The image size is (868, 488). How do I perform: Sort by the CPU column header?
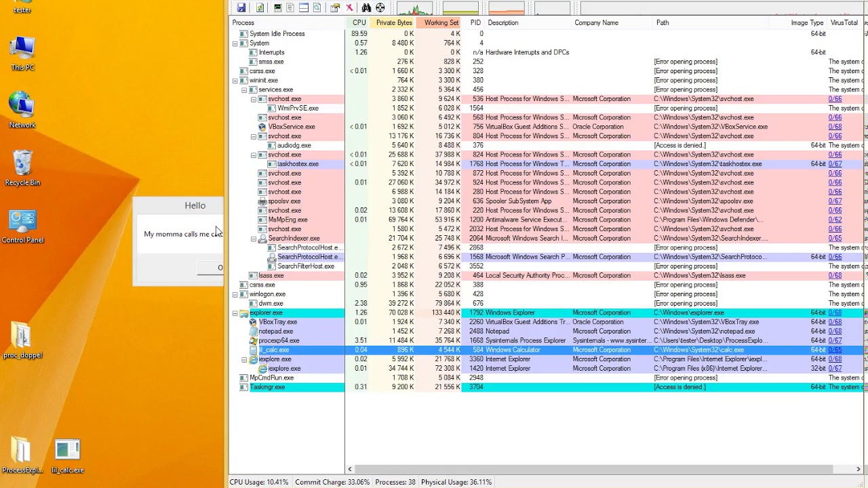(359, 23)
